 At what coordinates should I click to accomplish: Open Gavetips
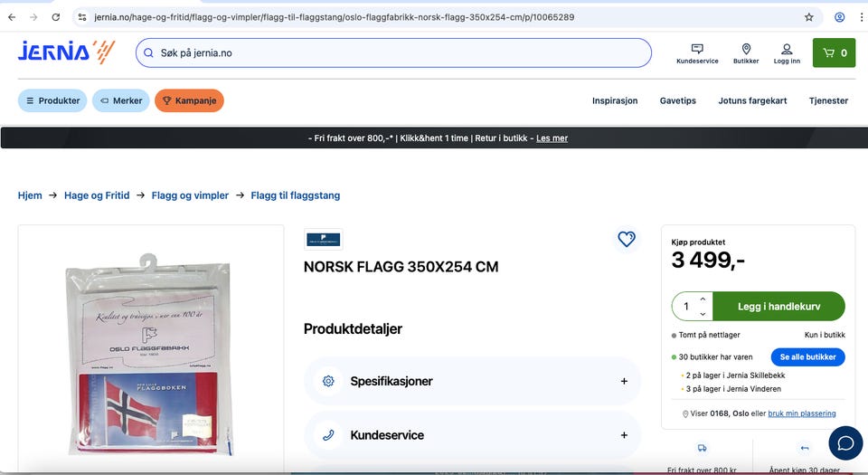coord(677,100)
